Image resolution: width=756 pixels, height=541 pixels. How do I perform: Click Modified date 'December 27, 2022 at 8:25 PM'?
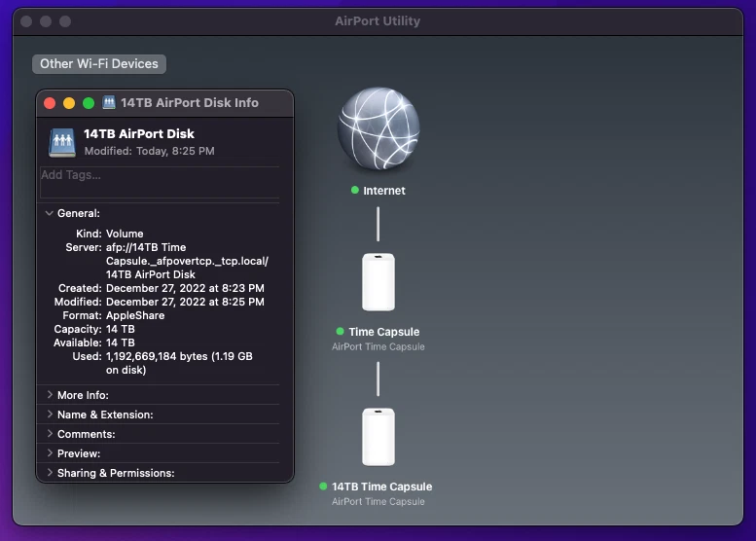185,302
